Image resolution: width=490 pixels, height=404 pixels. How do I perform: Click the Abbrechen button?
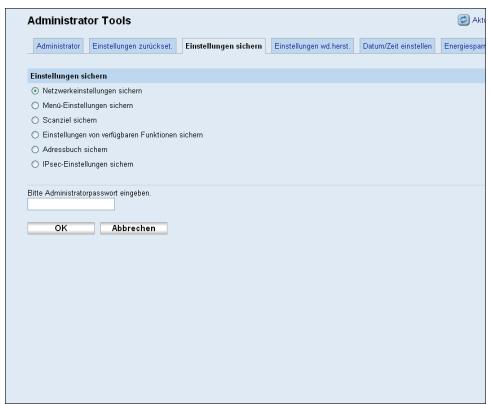(x=134, y=228)
